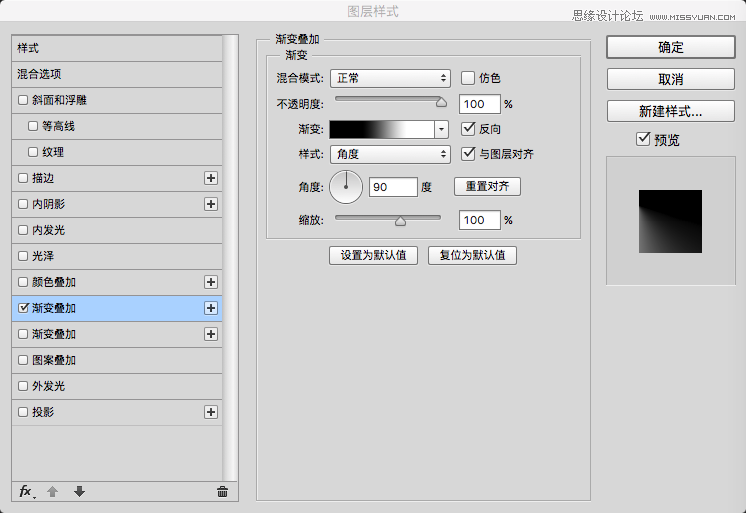
Task: Click 新建样式... button
Action: coord(671,111)
